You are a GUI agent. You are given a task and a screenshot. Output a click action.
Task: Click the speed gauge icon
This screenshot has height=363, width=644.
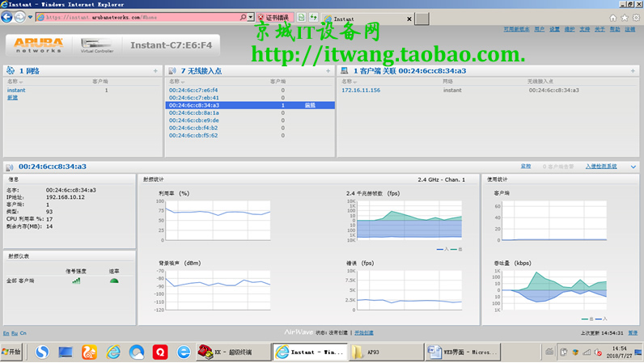click(114, 281)
